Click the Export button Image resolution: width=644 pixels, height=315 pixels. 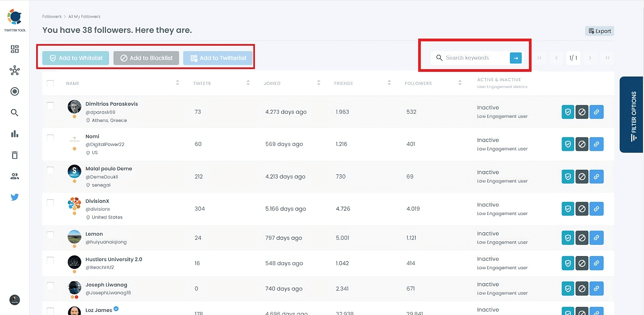599,31
